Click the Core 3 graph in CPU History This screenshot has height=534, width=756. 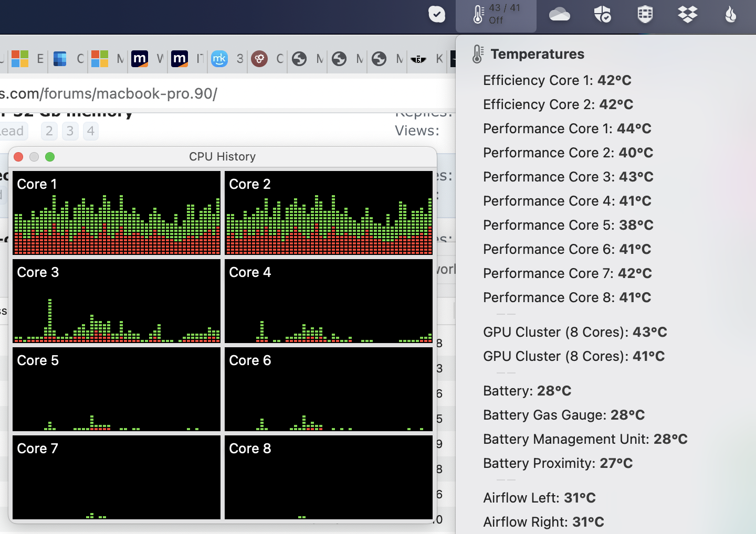click(x=117, y=301)
